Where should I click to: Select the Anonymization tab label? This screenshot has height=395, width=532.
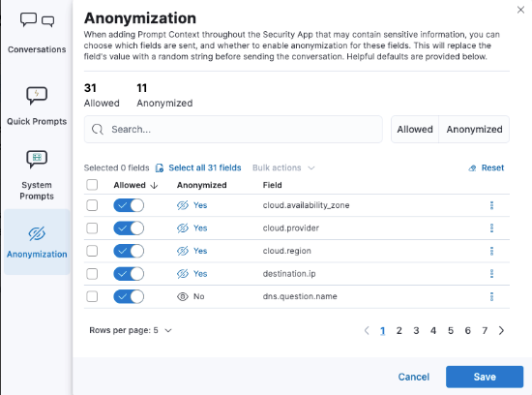tap(37, 255)
